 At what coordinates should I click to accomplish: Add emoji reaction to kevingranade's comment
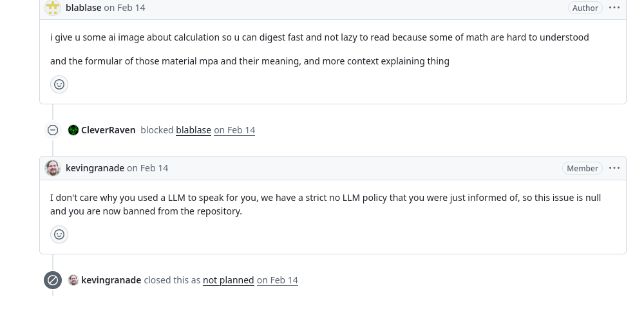[x=59, y=234]
